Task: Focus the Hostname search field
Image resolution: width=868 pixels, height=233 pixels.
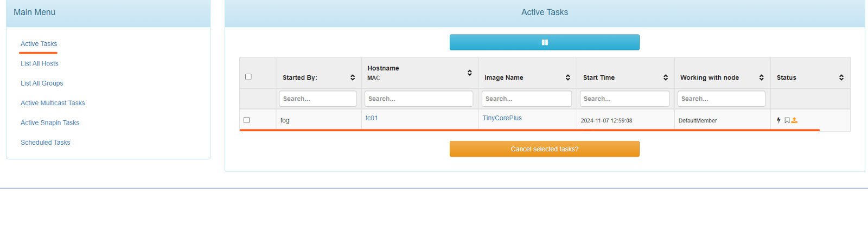Action: tap(419, 99)
